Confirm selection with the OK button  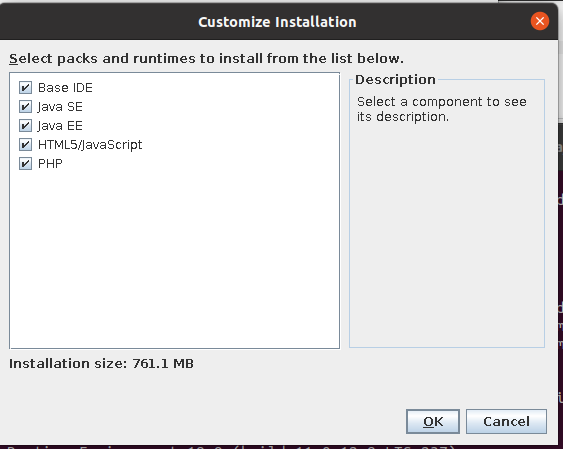[433, 421]
